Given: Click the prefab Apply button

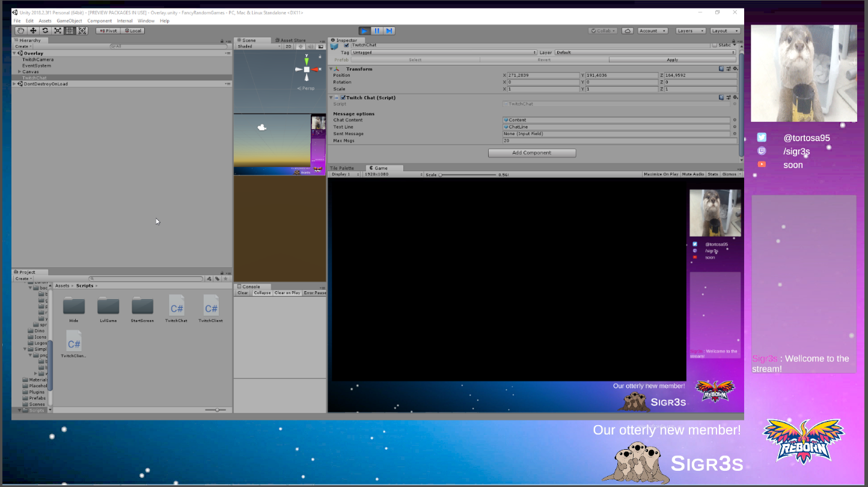Looking at the screenshot, I should click(673, 59).
